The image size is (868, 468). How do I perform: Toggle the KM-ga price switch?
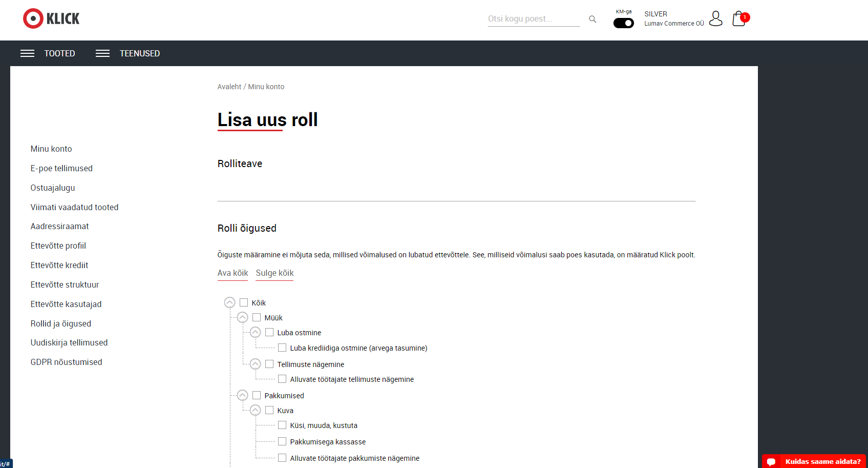pyautogui.click(x=623, y=23)
